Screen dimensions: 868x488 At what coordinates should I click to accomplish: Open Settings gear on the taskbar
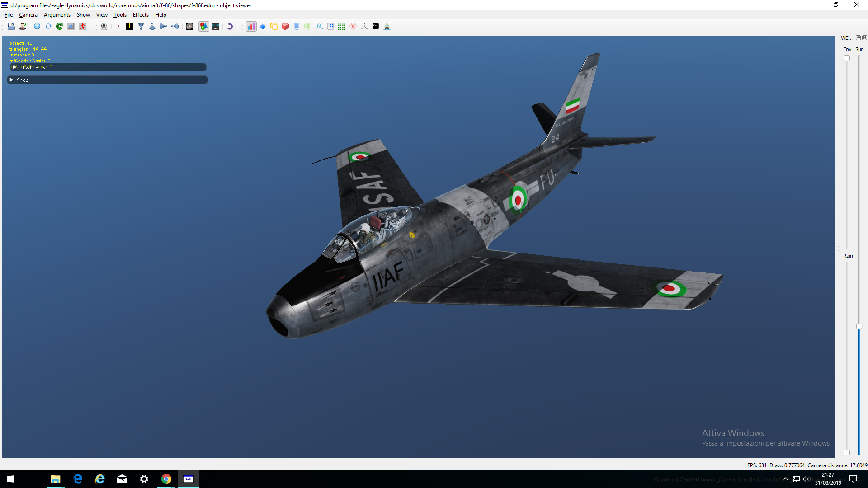(x=144, y=479)
